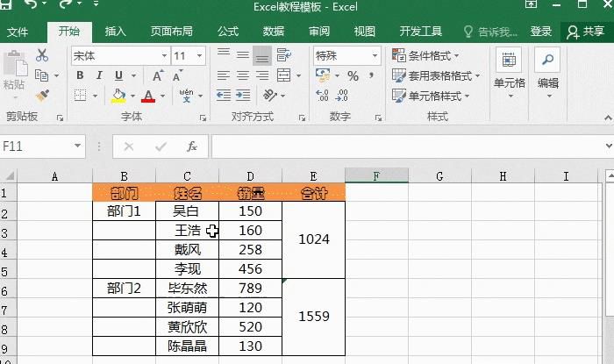This screenshot has width=614, height=364.
Task: Increase font size with larger A
Action: 158,75
